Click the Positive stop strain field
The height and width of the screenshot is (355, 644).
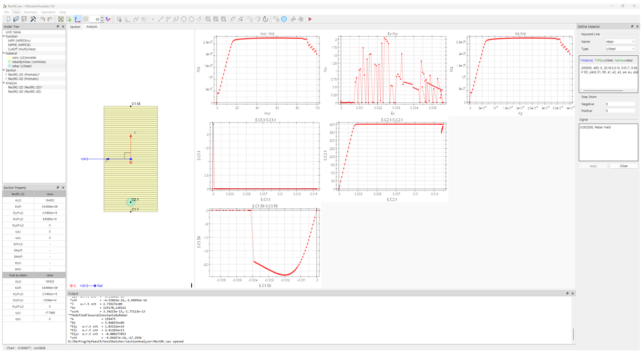[620, 111]
